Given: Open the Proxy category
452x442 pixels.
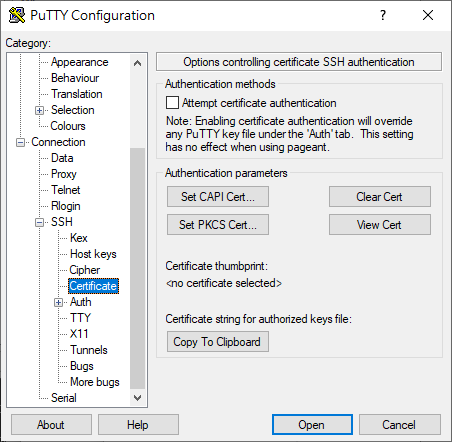Looking at the screenshot, I should coord(64,174).
